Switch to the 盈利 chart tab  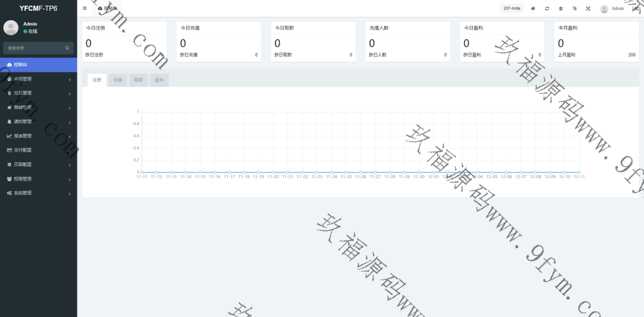pyautogui.click(x=159, y=81)
